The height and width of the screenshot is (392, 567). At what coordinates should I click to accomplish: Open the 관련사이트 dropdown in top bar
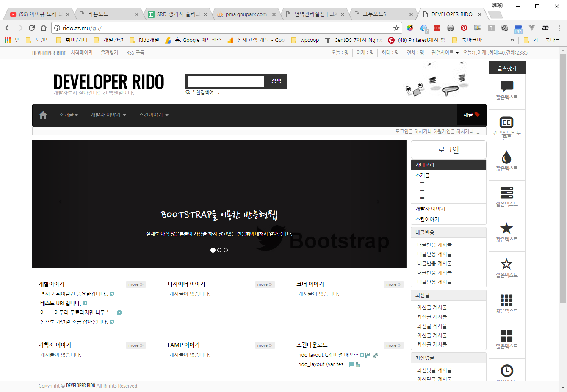pyautogui.click(x=445, y=53)
